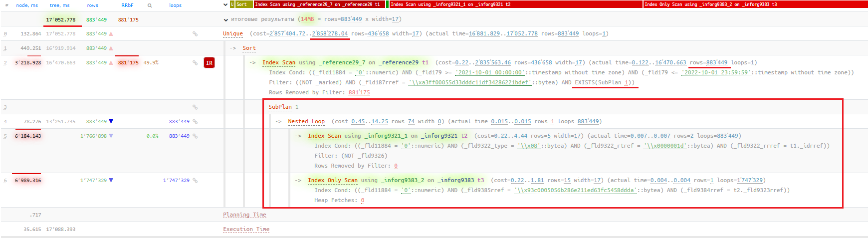Select the Sort segment in the top bar
Viewport: 868px width, 239px height.
pos(244,4)
